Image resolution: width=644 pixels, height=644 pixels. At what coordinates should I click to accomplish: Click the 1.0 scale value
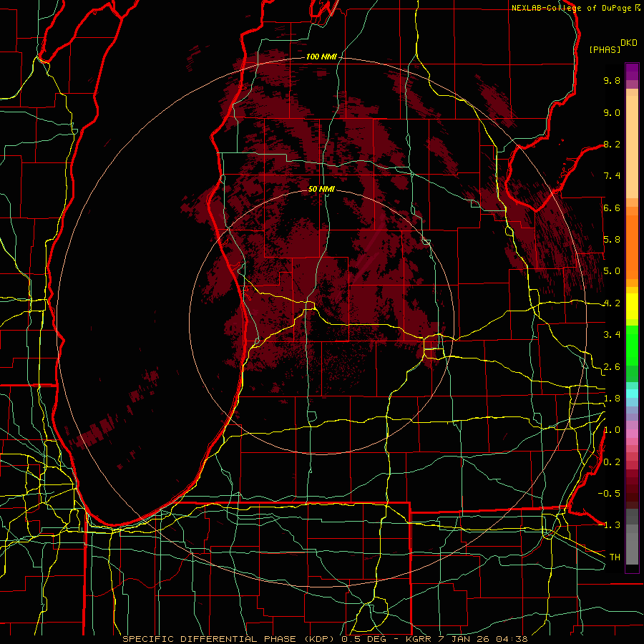612,430
